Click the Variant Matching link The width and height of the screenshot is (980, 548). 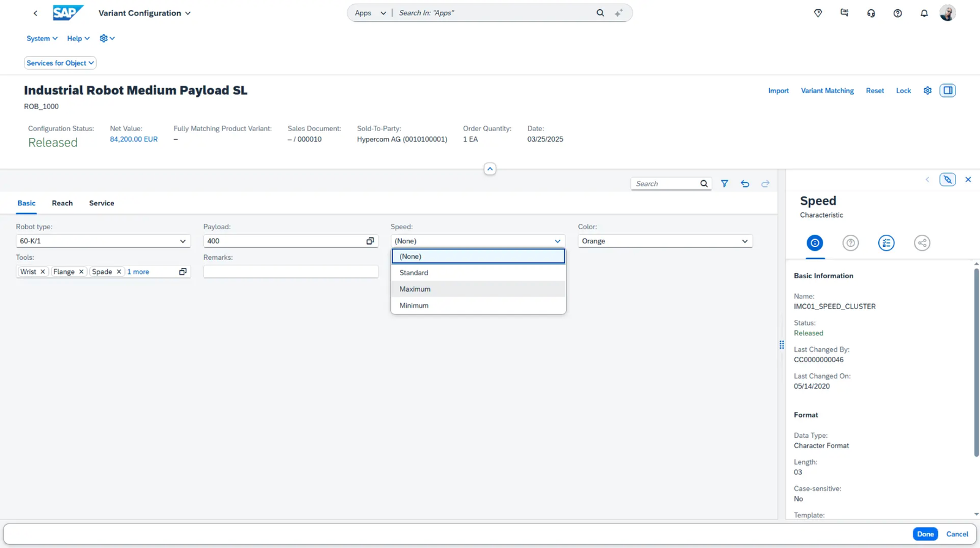click(827, 90)
